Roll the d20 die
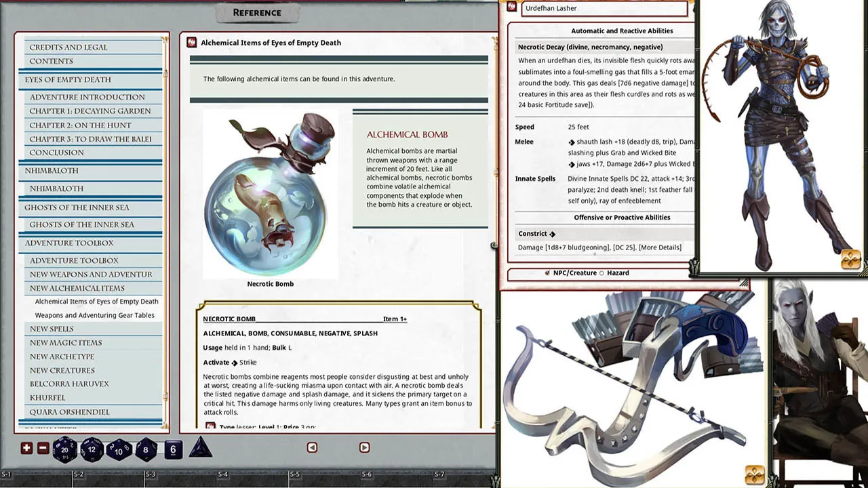This screenshot has width=868, height=488. [x=65, y=449]
